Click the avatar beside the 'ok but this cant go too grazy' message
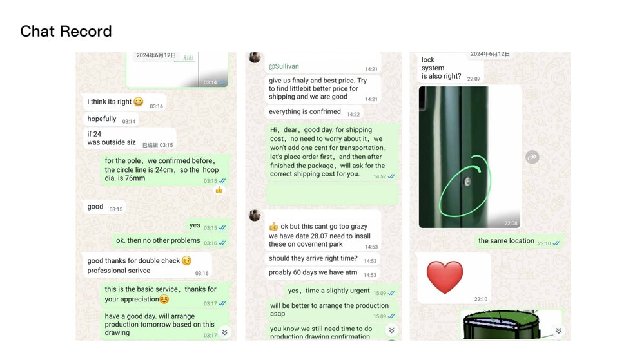 [255, 215]
